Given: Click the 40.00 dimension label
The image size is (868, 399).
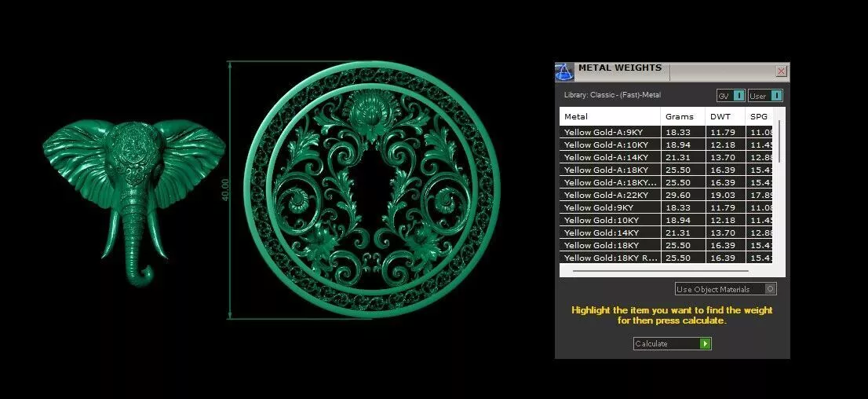Looking at the screenshot, I should coord(225,189).
